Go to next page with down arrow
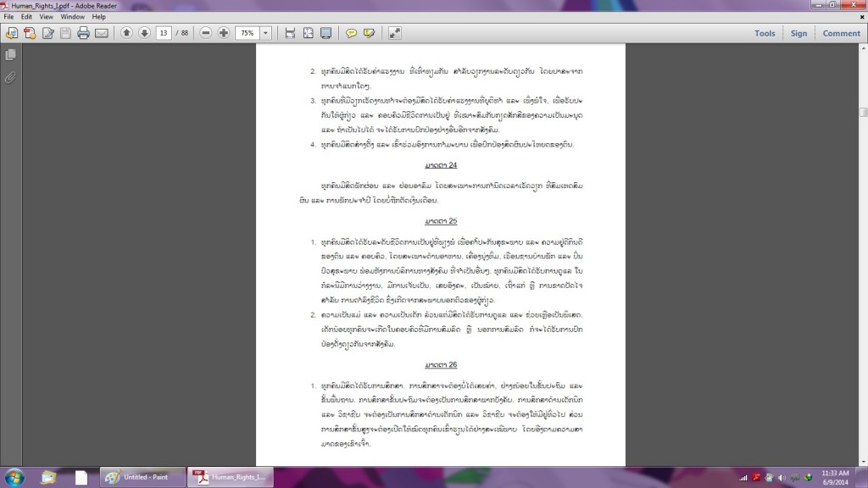 tap(144, 33)
